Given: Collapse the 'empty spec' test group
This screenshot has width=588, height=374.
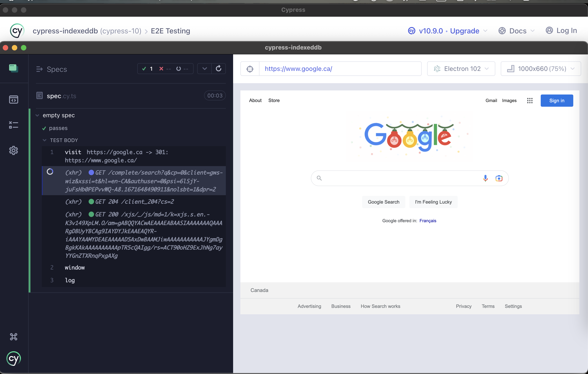Looking at the screenshot, I should point(37,115).
